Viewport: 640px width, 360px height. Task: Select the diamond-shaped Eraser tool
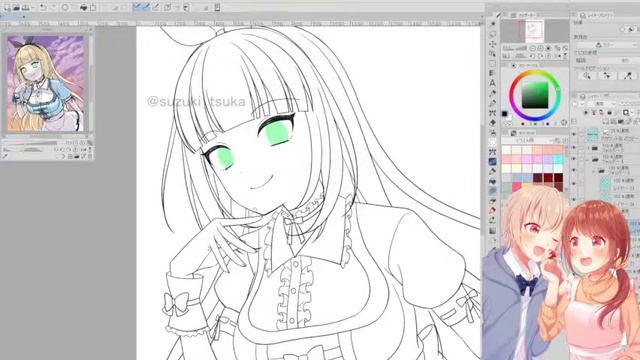click(x=493, y=122)
